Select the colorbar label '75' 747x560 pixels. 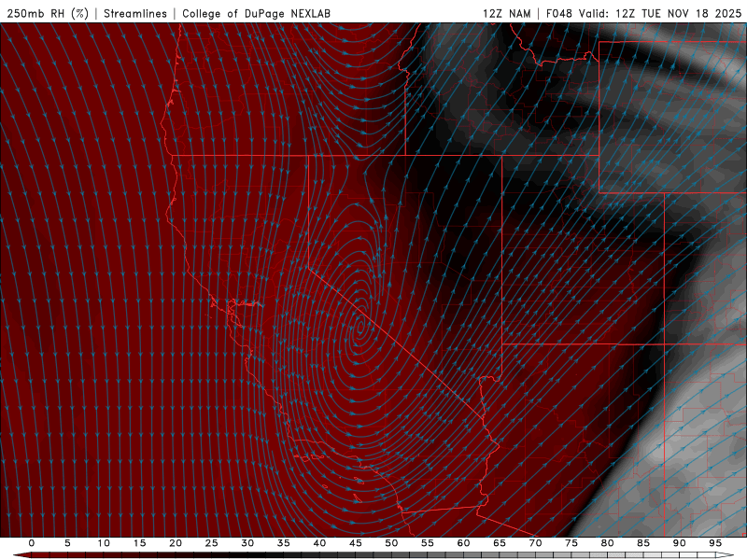(x=571, y=543)
